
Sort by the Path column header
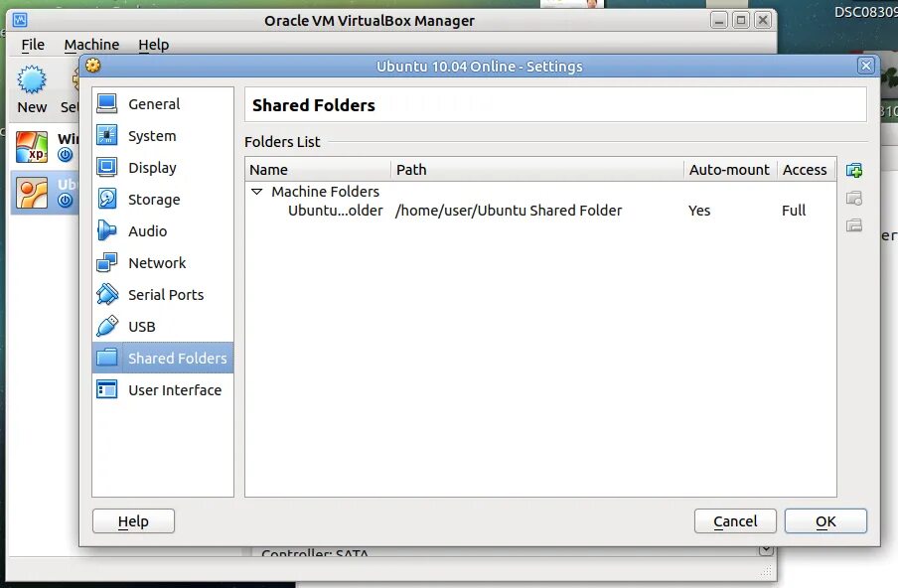pyautogui.click(x=537, y=170)
